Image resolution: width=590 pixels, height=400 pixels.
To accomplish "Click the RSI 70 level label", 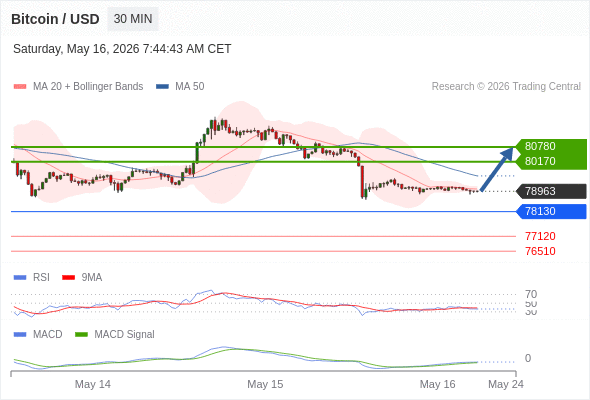I will (x=531, y=294).
